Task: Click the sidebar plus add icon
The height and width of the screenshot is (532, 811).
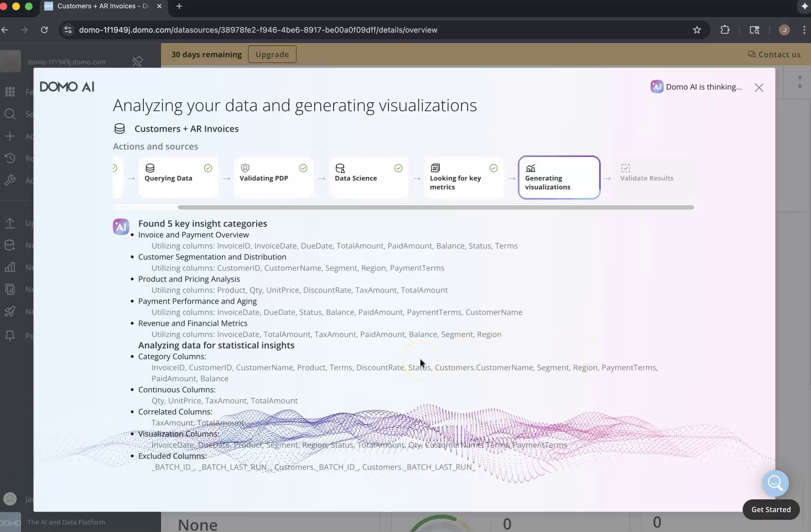Action: point(10,136)
